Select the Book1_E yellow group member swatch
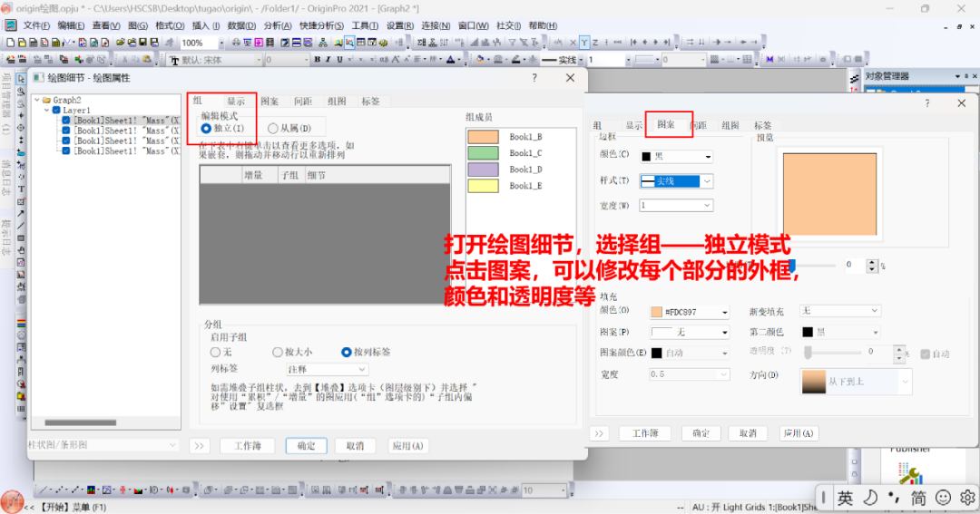This screenshot has height=514, width=980. pyautogui.click(x=483, y=186)
